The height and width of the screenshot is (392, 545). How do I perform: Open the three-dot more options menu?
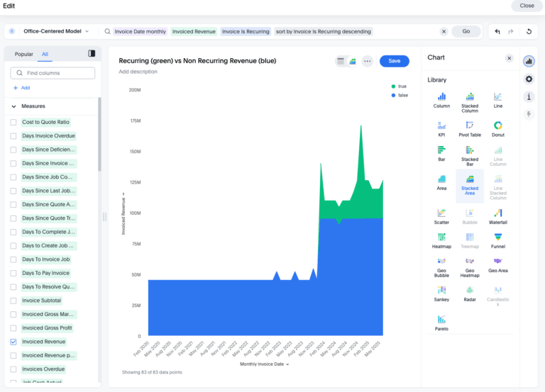(367, 61)
